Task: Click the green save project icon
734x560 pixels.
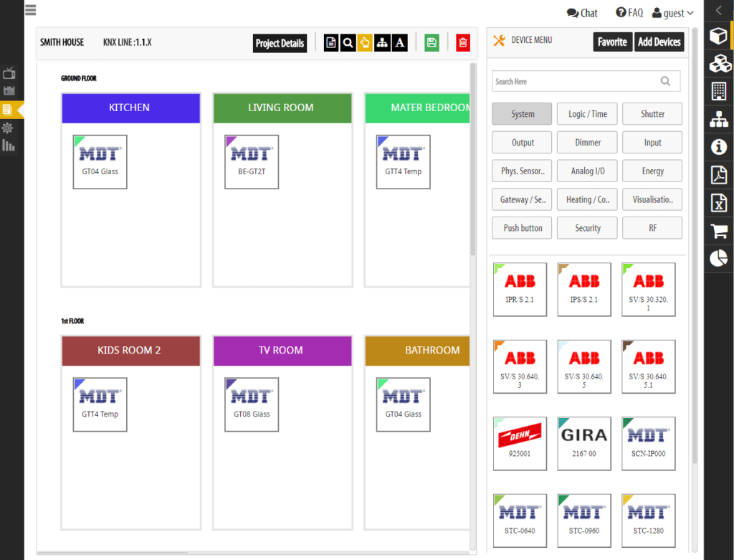Action: [x=432, y=42]
